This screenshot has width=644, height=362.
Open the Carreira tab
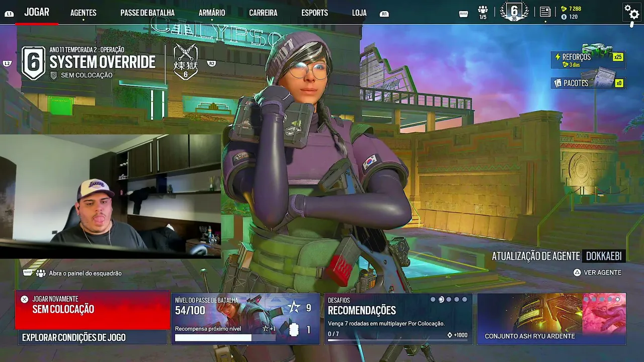[x=263, y=13]
